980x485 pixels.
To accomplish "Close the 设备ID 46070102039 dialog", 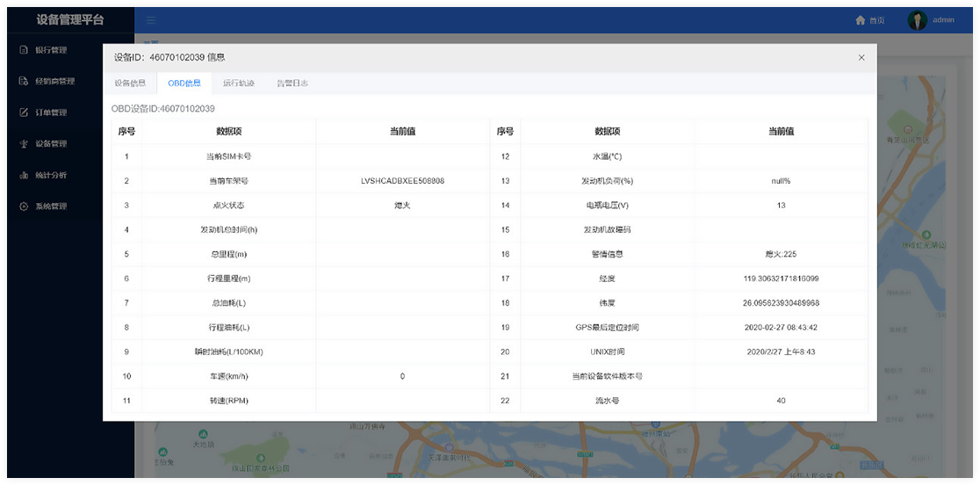I will pyautogui.click(x=861, y=57).
